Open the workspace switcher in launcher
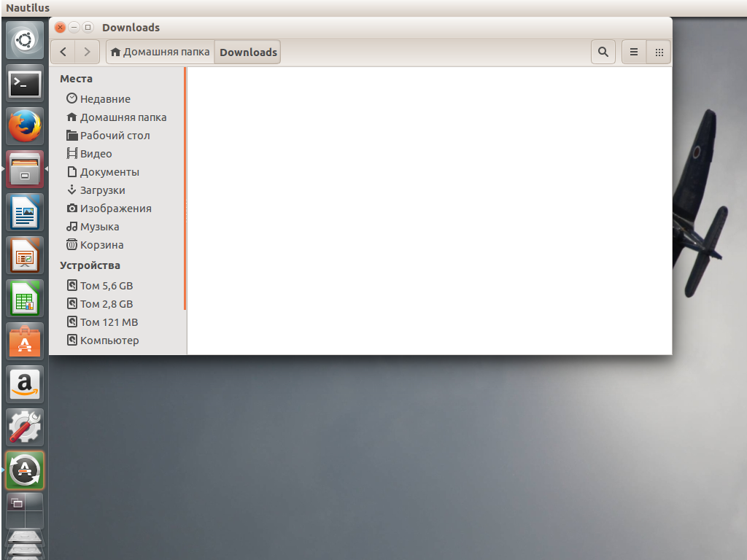The width and height of the screenshot is (747, 560). coord(25,510)
